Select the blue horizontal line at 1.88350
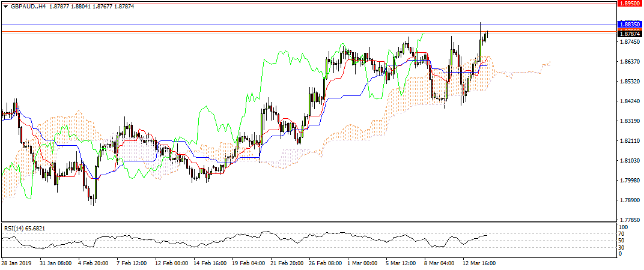Image resolution: width=644 pixels, height=270 pixels. click(x=300, y=25)
